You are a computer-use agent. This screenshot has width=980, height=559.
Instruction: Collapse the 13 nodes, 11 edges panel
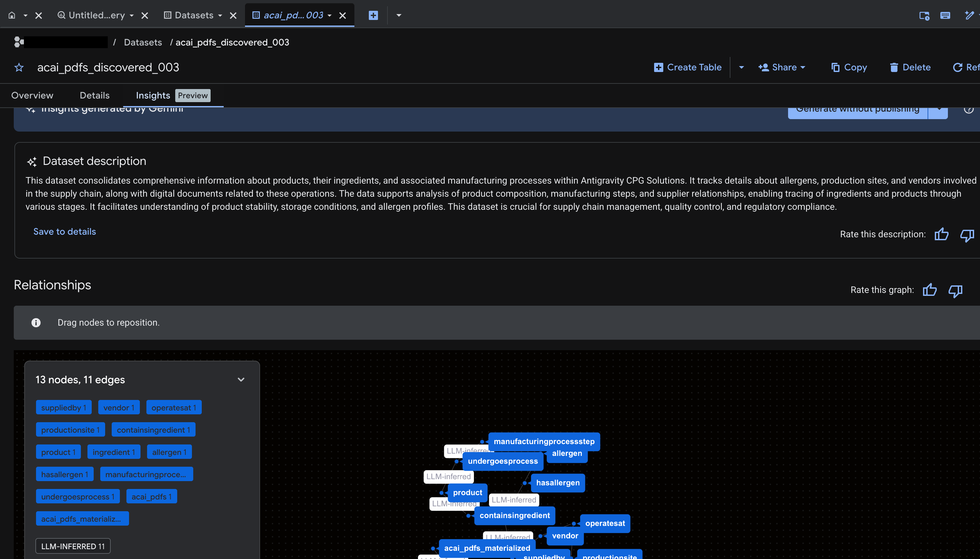point(241,379)
